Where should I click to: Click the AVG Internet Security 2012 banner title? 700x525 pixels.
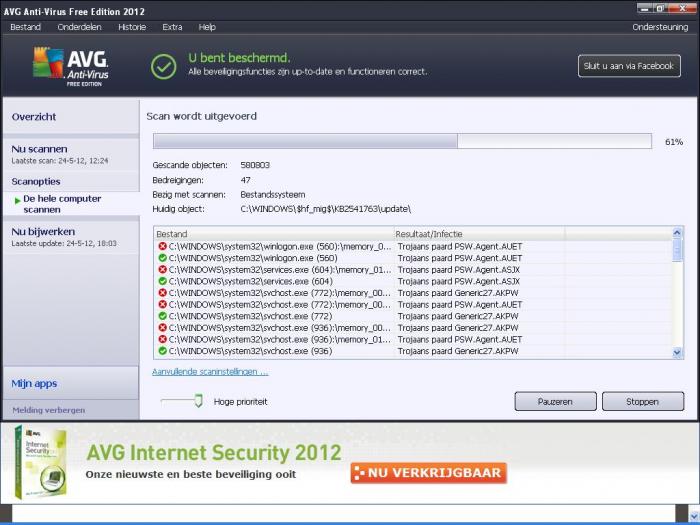(x=214, y=452)
